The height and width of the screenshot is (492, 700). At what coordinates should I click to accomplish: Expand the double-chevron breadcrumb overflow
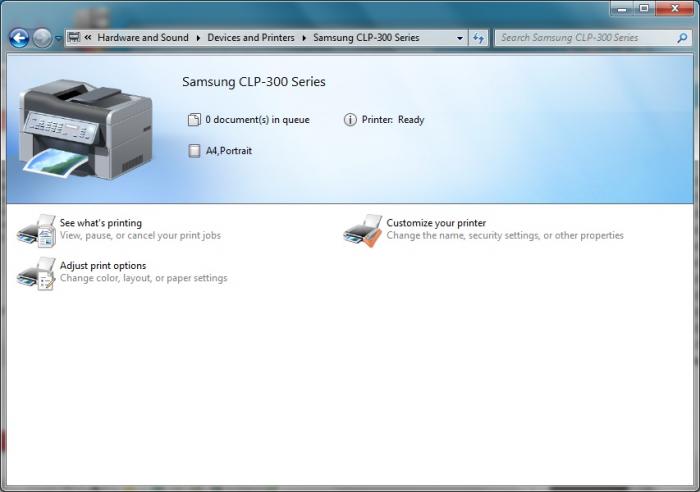tap(88, 38)
